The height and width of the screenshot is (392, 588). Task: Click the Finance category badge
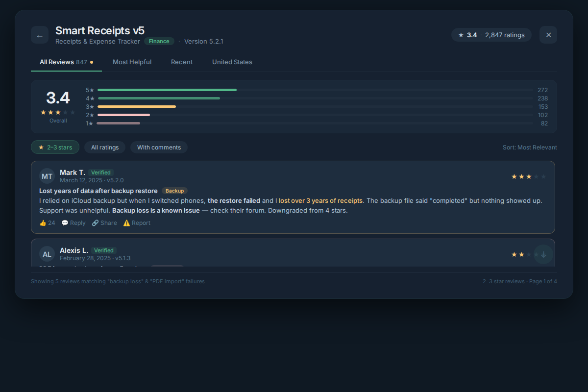pos(159,42)
